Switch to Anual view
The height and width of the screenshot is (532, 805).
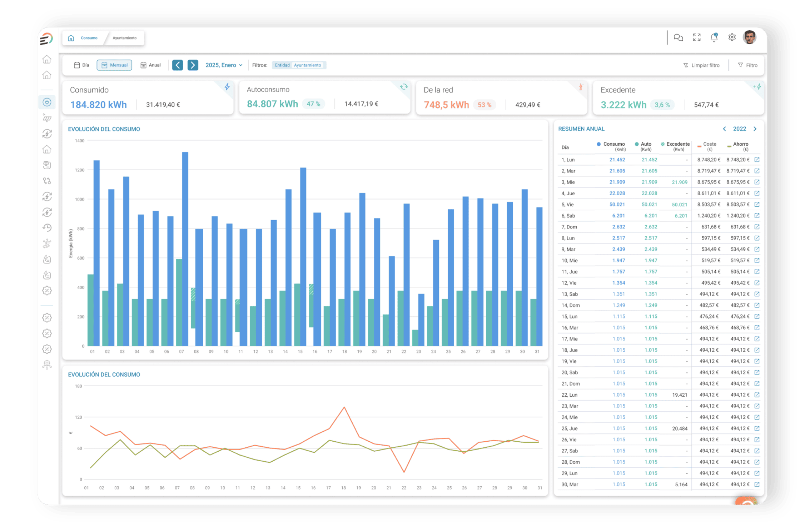pyautogui.click(x=150, y=65)
